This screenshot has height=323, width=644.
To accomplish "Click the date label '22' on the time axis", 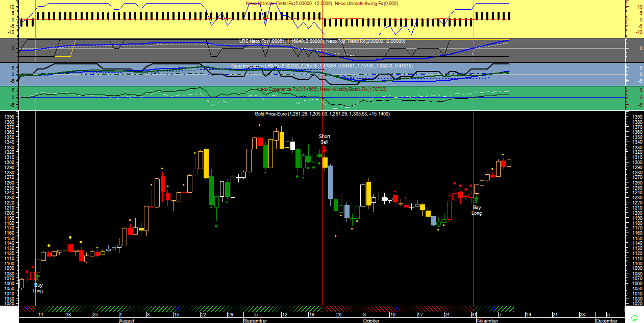I will (203, 315).
